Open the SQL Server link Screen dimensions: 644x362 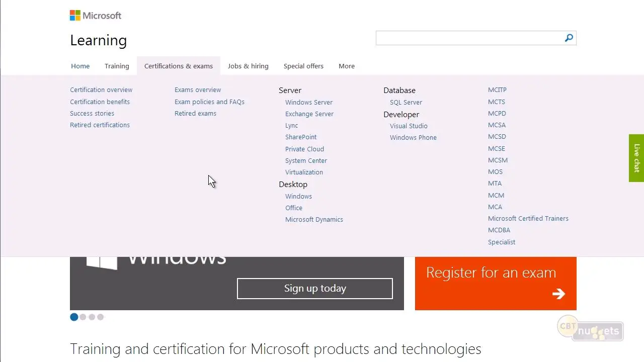tap(406, 102)
